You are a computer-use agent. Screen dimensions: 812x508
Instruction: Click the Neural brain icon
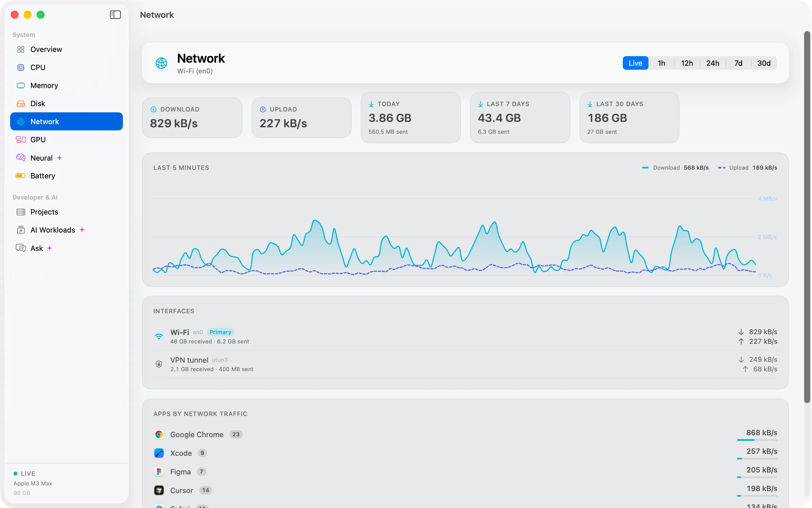pyautogui.click(x=21, y=157)
